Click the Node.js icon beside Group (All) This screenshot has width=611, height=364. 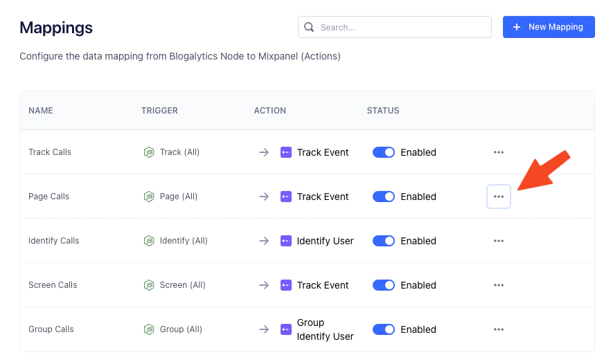tap(148, 329)
